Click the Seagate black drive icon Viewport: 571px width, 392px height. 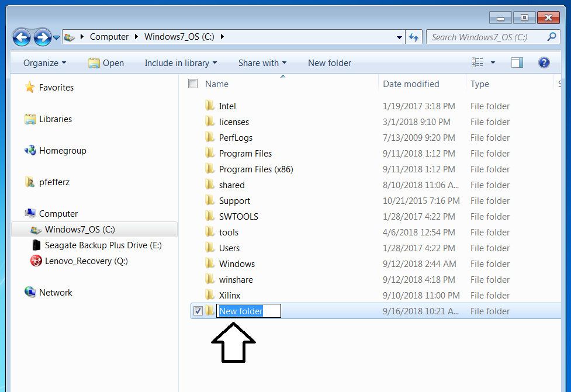(36, 245)
